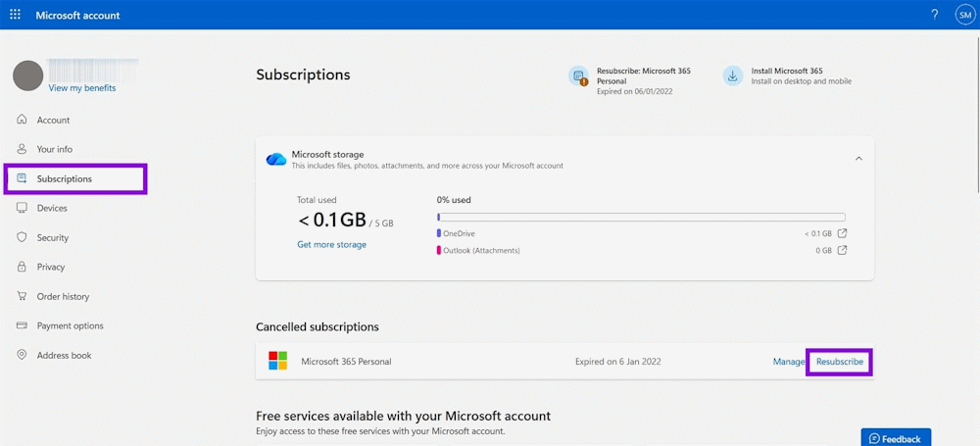
Task: Collapse the Microsoft storage card chevron
Action: (x=858, y=159)
